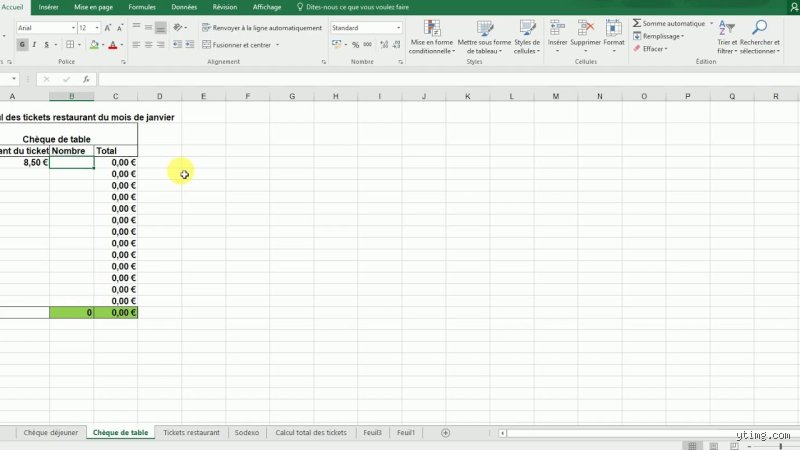Click the Supprimer cells icon
800x450 pixels.
pos(585,28)
